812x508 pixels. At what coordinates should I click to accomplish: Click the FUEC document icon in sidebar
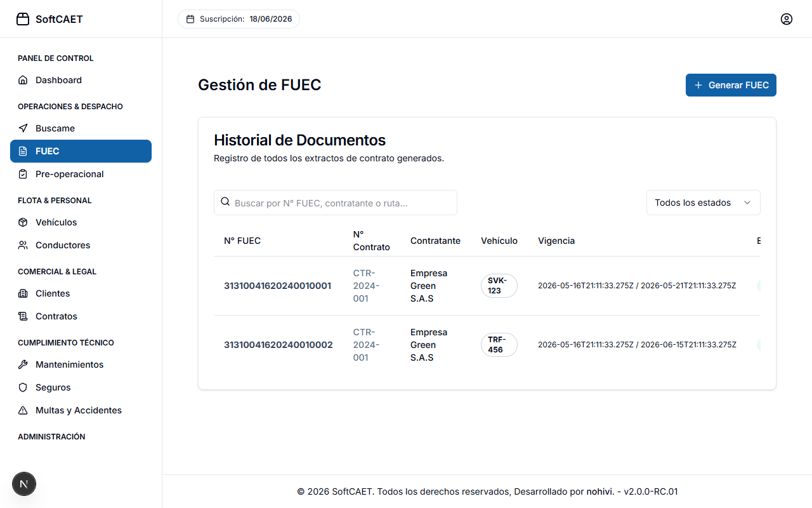[23, 151]
